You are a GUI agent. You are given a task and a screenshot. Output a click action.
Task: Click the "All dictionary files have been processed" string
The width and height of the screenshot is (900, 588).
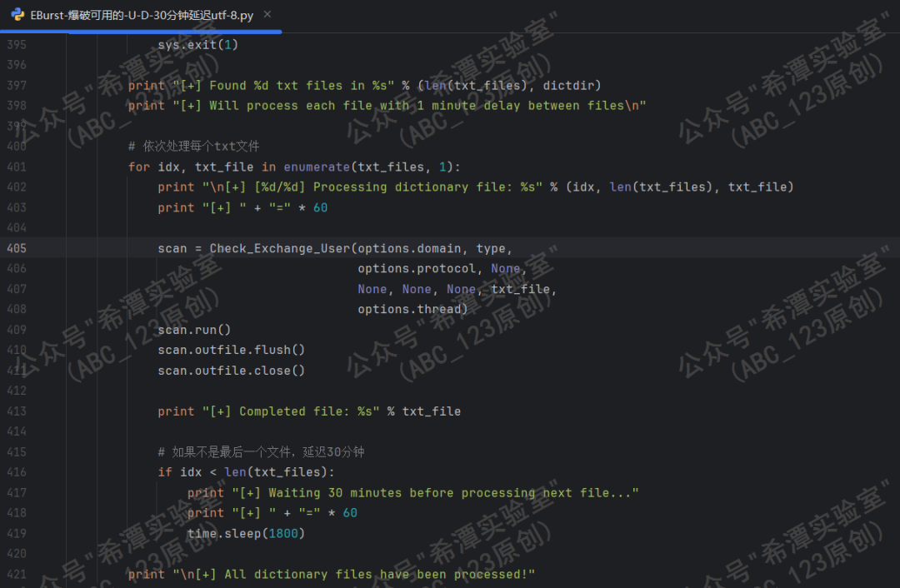(353, 574)
